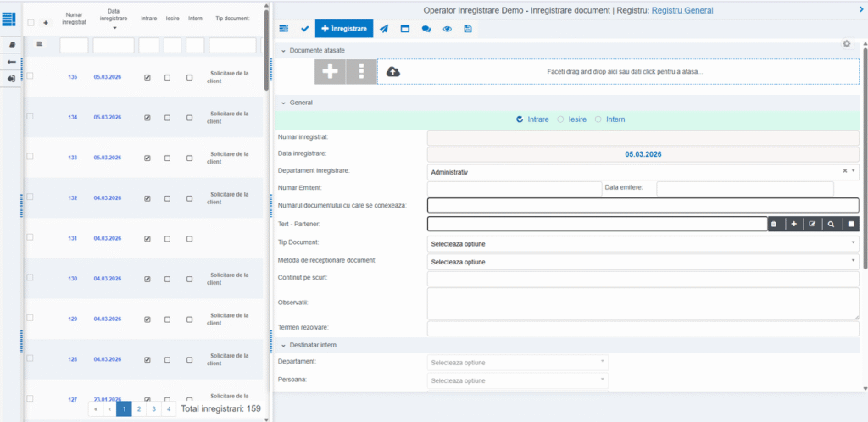Collapse the Documente atasate section
The height and width of the screenshot is (422, 868).
(x=284, y=51)
